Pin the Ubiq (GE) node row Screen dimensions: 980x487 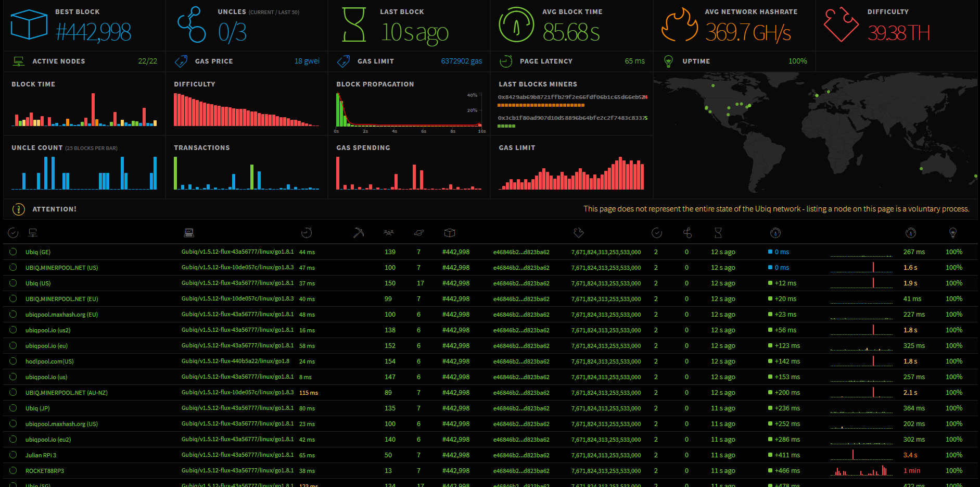point(13,252)
